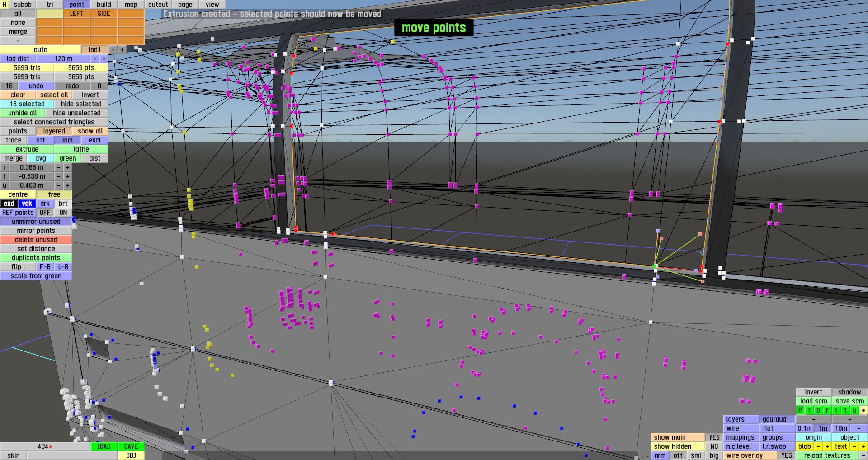868x460 pixels.
Task: Switch to the u under view
Action: pos(854,410)
